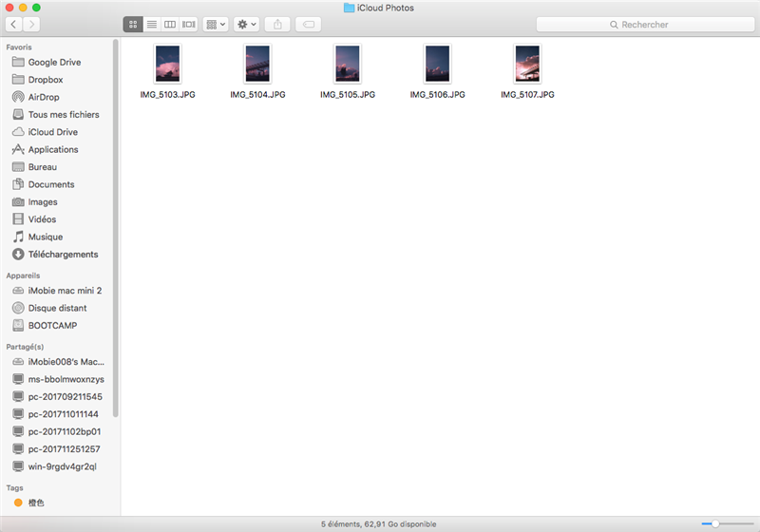Select shared computer pc-201709211545
The image size is (760, 532).
(x=65, y=396)
